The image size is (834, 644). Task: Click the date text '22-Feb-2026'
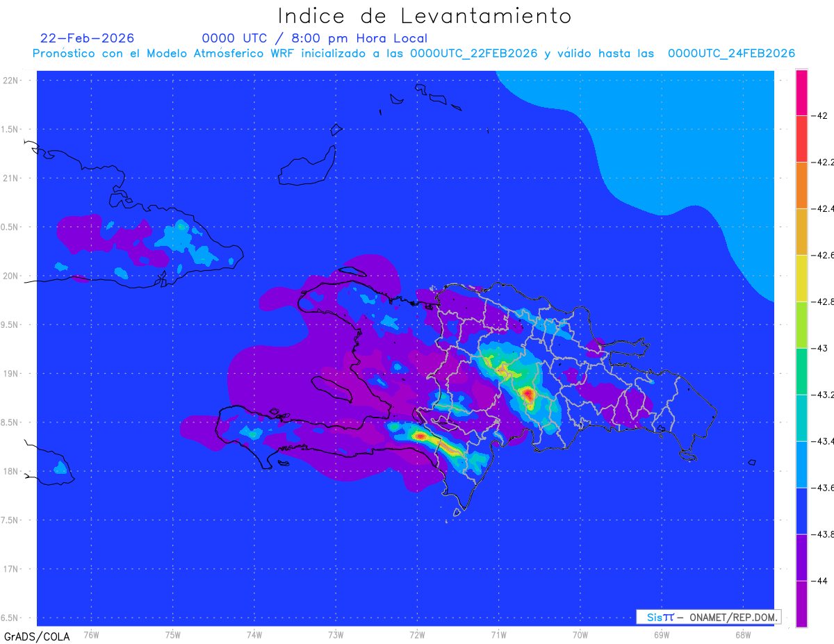click(x=88, y=38)
